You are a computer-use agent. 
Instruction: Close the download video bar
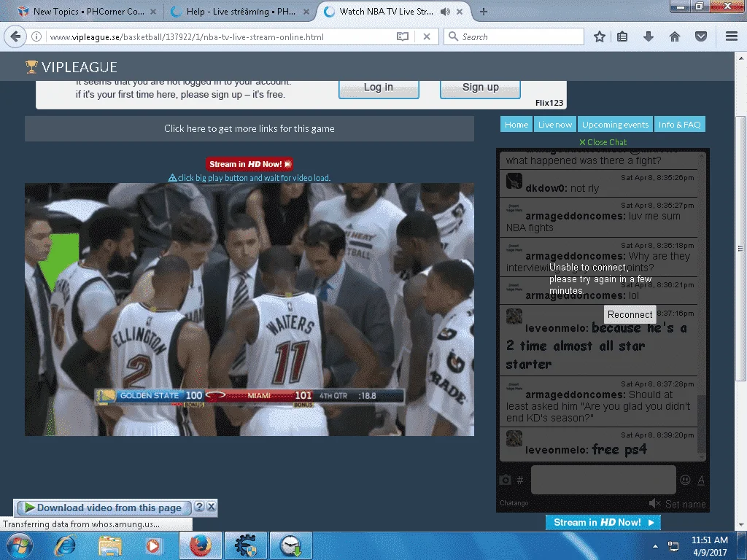click(x=211, y=507)
